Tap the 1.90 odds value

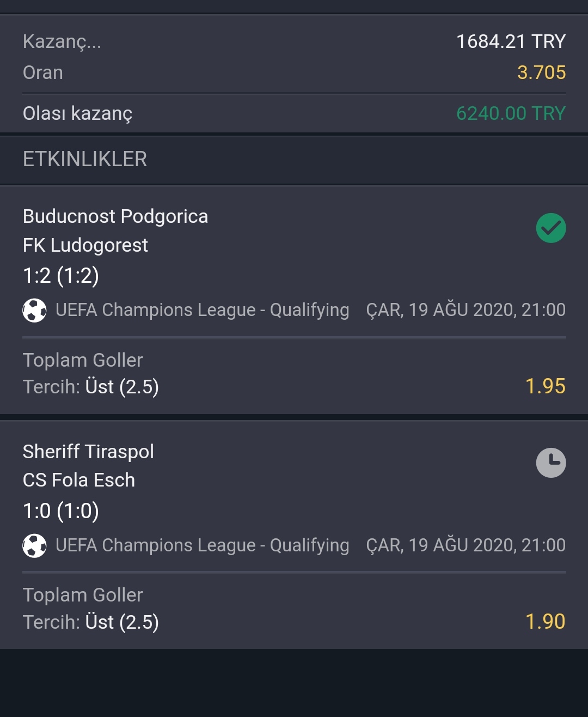pyautogui.click(x=546, y=622)
